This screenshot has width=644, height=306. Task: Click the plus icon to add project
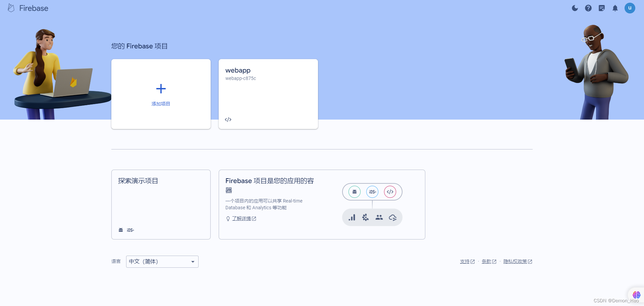click(x=161, y=89)
